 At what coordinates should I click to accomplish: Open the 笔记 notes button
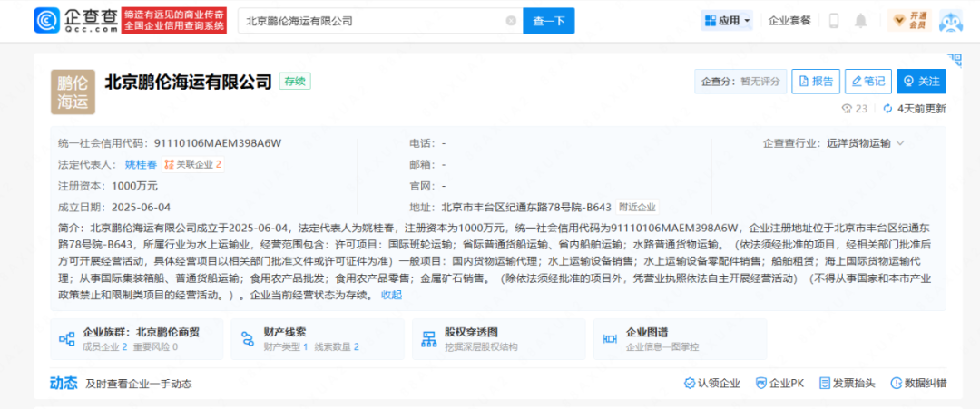tap(868, 82)
